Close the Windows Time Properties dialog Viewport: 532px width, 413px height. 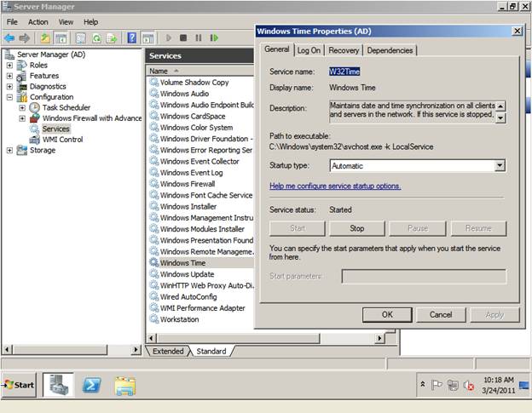pyautogui.click(x=517, y=32)
